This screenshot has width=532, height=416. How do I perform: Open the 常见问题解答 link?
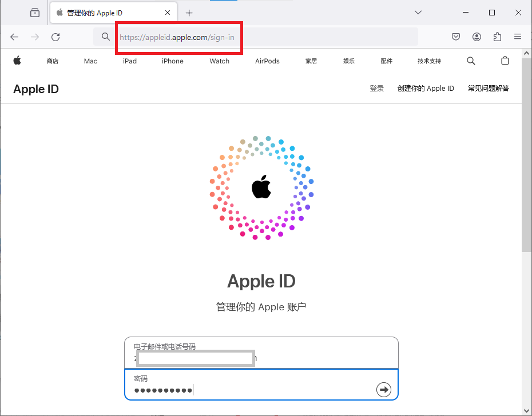point(488,89)
